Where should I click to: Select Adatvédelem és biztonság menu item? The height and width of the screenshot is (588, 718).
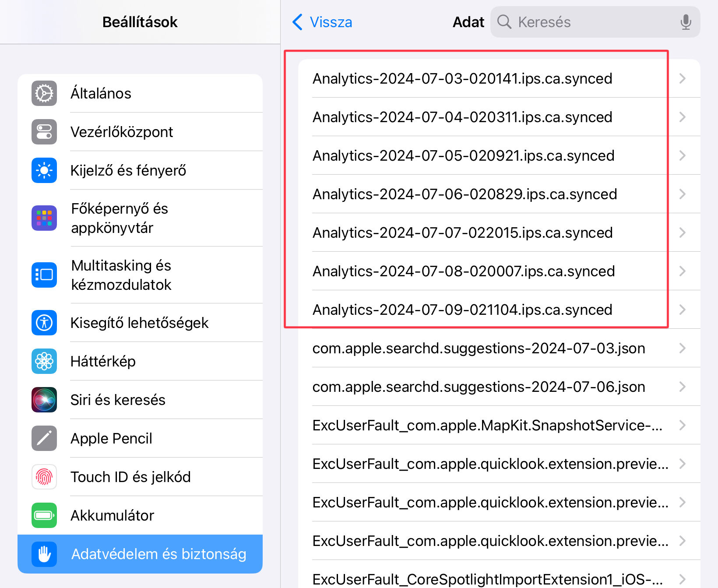click(140, 554)
